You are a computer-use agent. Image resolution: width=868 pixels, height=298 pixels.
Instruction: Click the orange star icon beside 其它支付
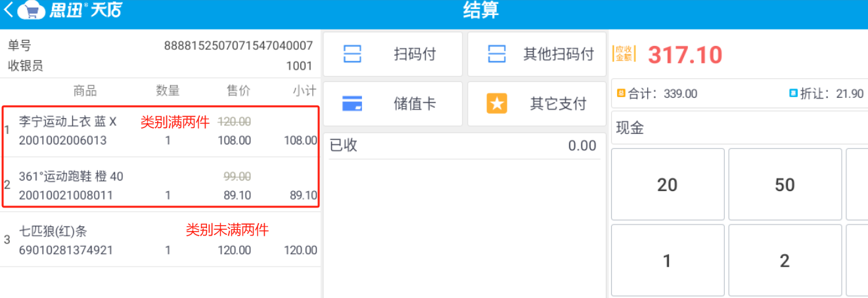(x=497, y=104)
